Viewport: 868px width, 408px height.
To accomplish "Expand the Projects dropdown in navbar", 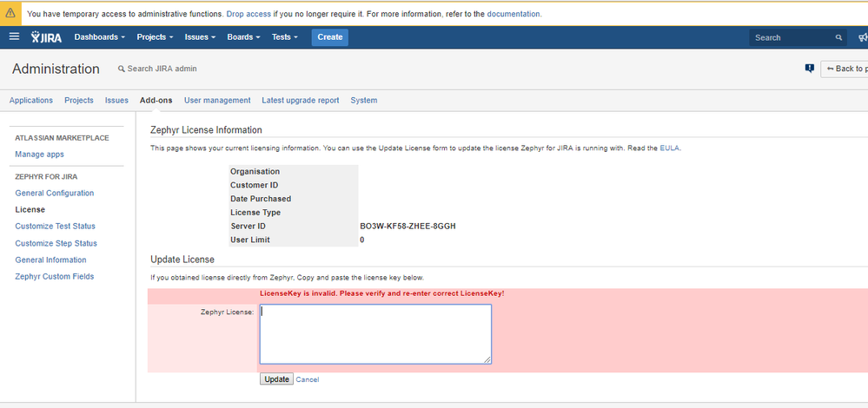I will click(155, 37).
